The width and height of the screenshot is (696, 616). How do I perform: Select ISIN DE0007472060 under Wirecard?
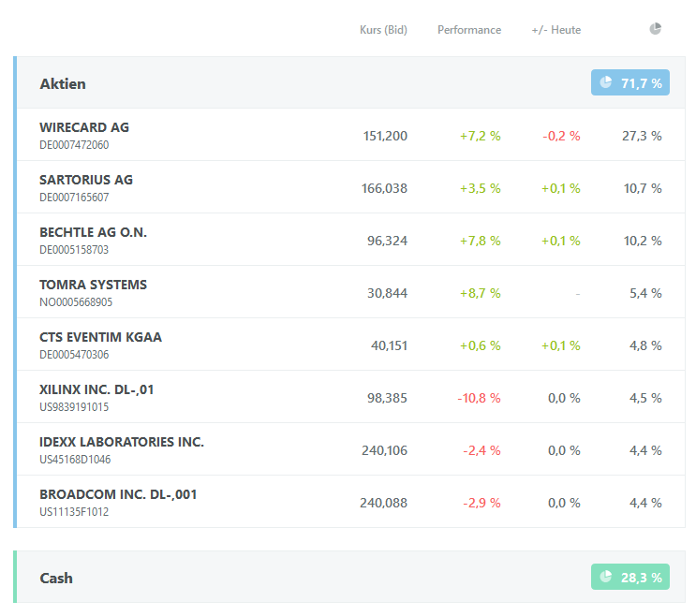pos(74,145)
